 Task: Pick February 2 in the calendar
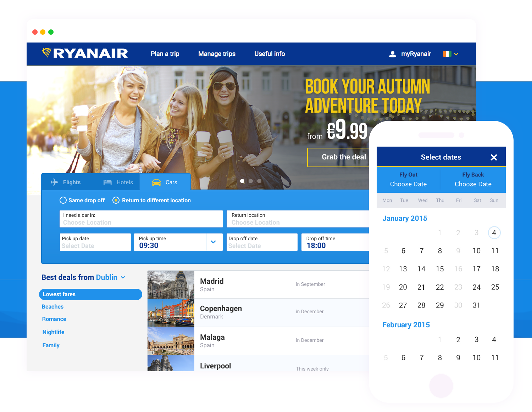pos(458,340)
